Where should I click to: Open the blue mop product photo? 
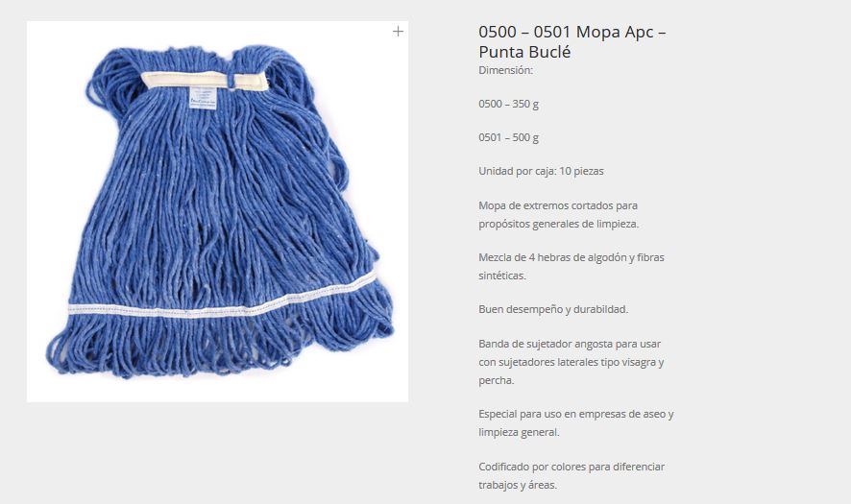(217, 211)
